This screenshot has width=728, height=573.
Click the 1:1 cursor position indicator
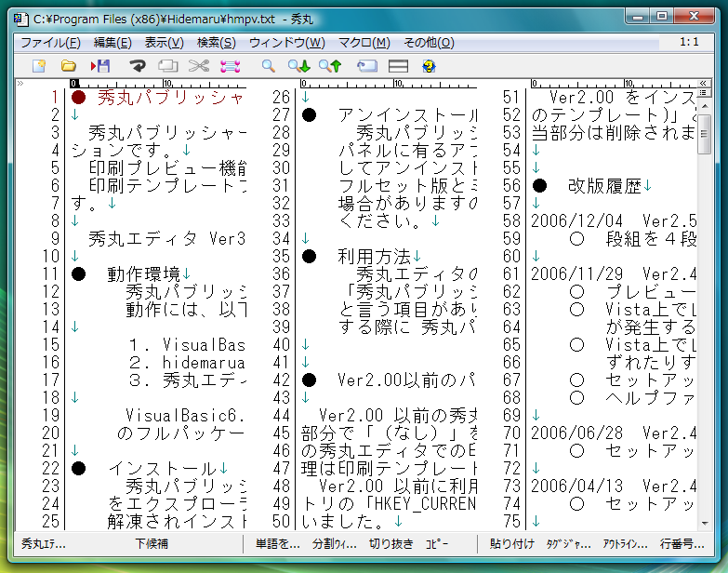pyautogui.click(x=689, y=42)
